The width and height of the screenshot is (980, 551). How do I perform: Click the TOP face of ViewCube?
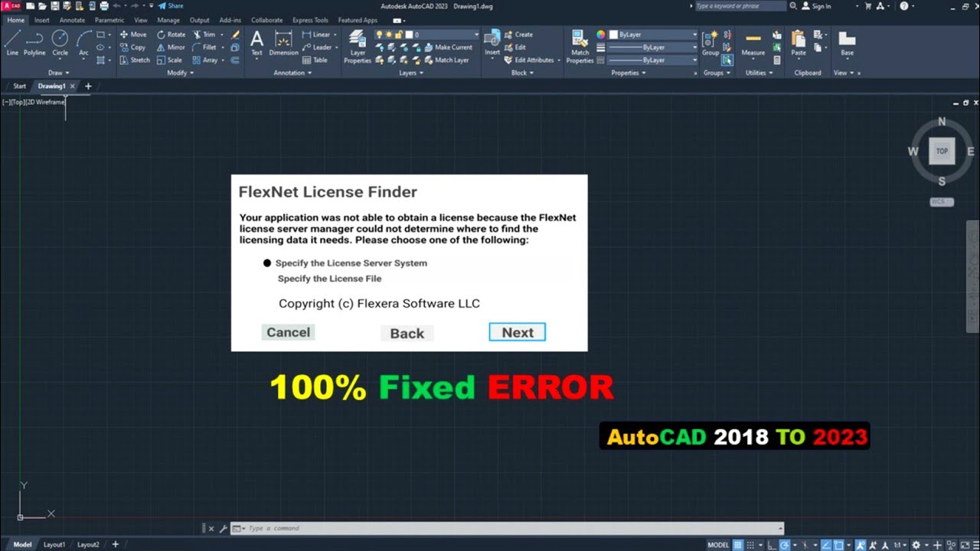click(942, 152)
